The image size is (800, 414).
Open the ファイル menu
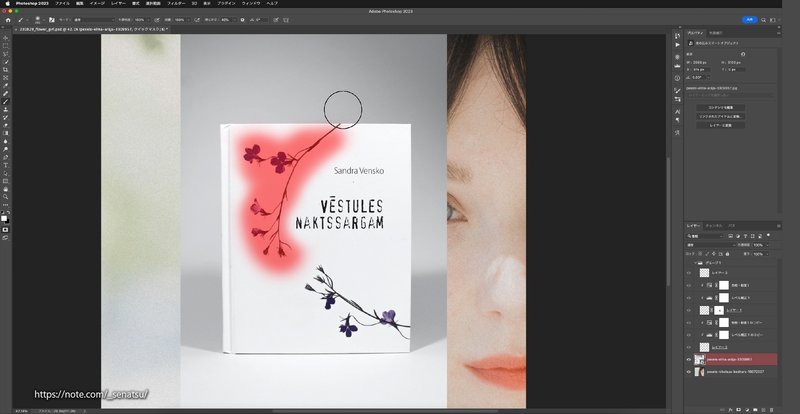62,3
